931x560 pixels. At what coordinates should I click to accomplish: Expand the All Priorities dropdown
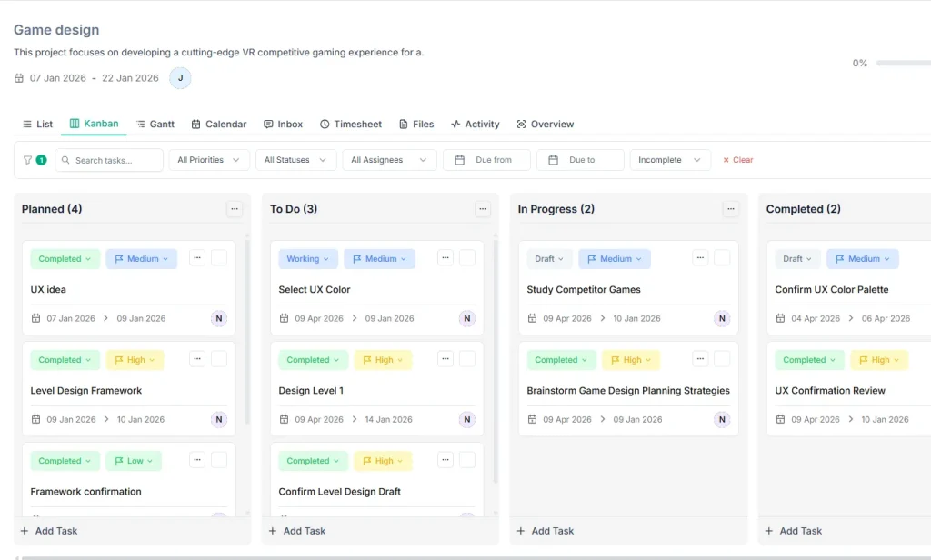click(209, 160)
